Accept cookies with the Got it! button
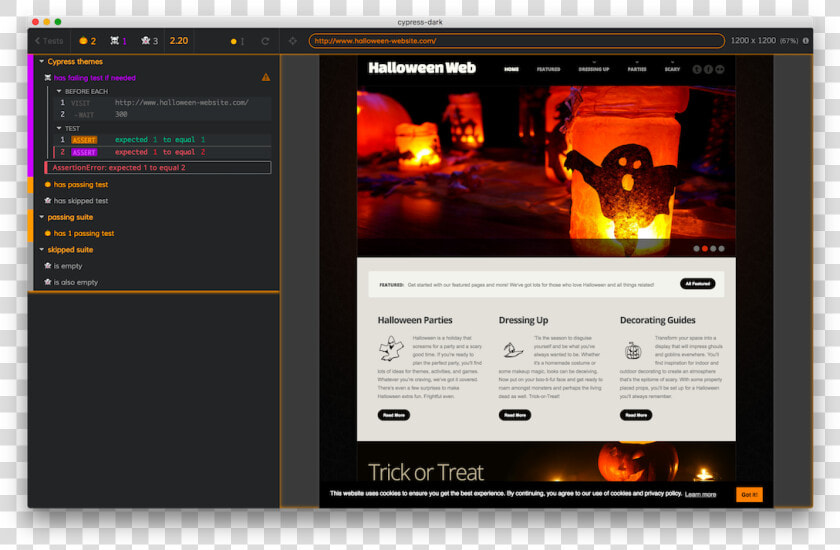This screenshot has height=550, width=840. [749, 495]
